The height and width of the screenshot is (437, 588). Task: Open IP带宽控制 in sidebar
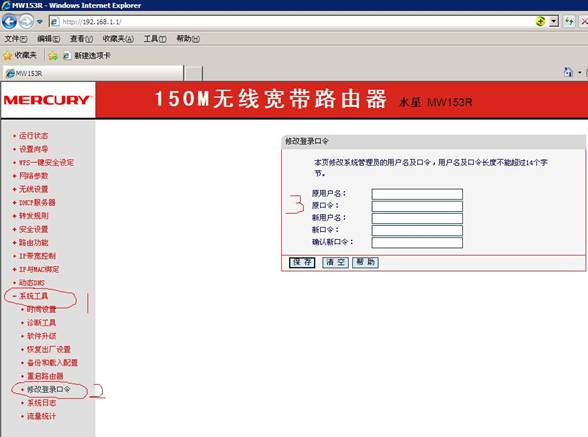tap(37, 256)
